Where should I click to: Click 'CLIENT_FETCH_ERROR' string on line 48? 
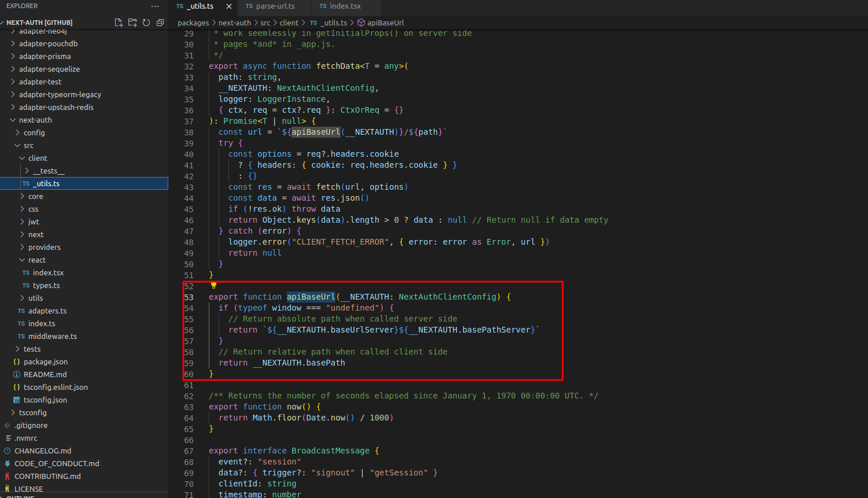341,242
